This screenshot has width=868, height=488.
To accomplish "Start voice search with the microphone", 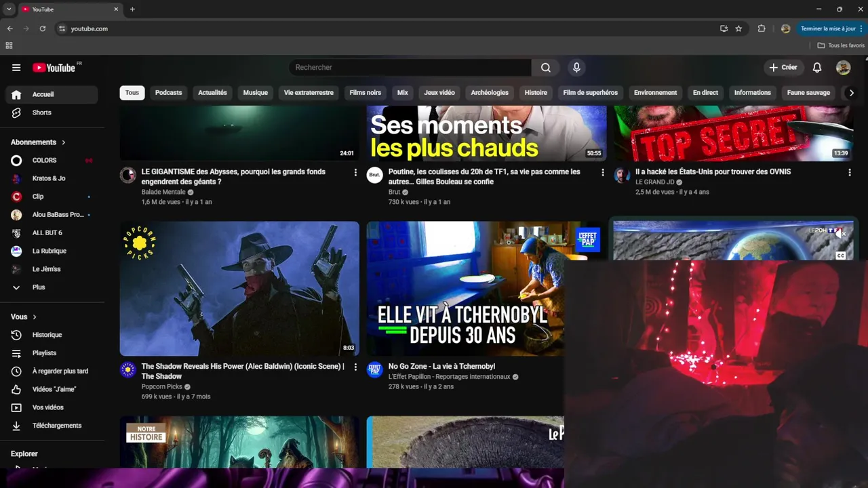I will [576, 68].
